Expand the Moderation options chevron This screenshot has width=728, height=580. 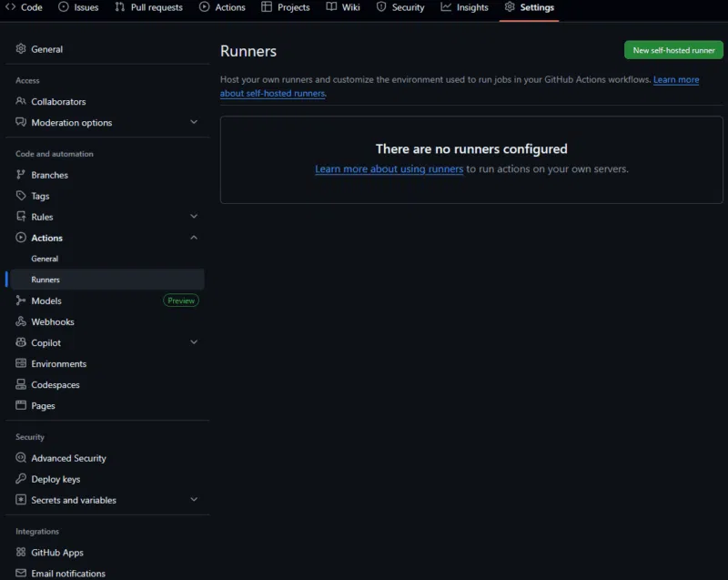click(194, 122)
